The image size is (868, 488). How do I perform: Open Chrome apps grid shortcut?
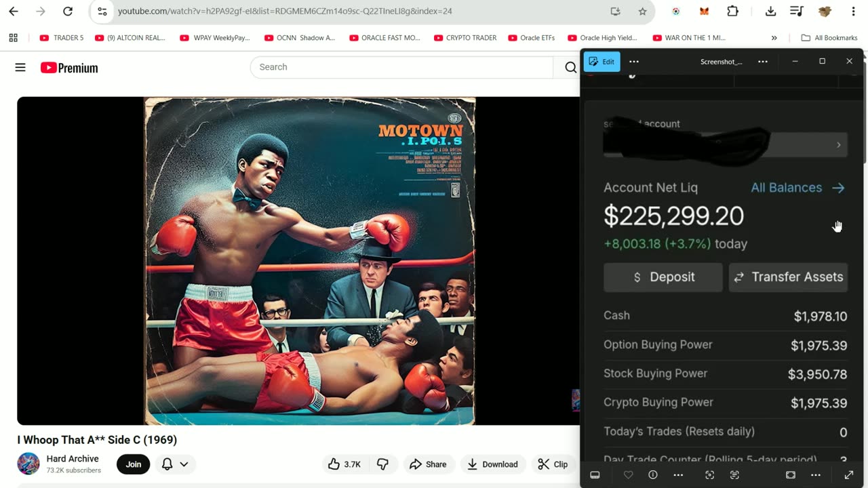click(x=13, y=38)
